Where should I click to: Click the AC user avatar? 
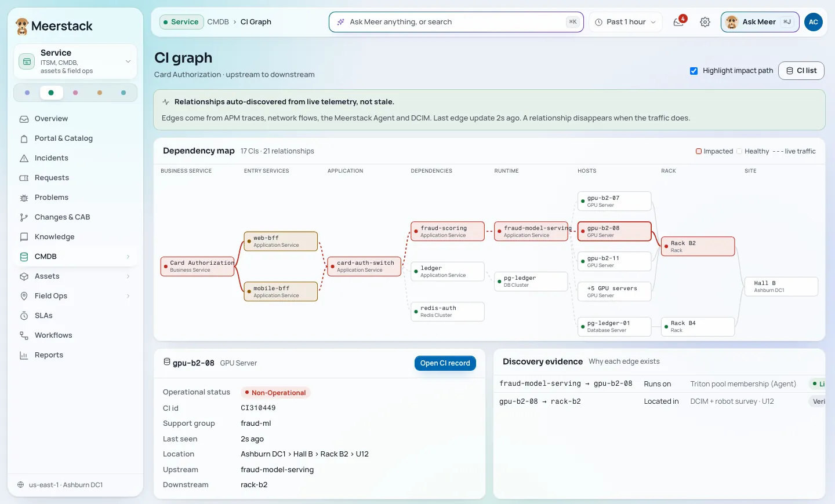(814, 22)
